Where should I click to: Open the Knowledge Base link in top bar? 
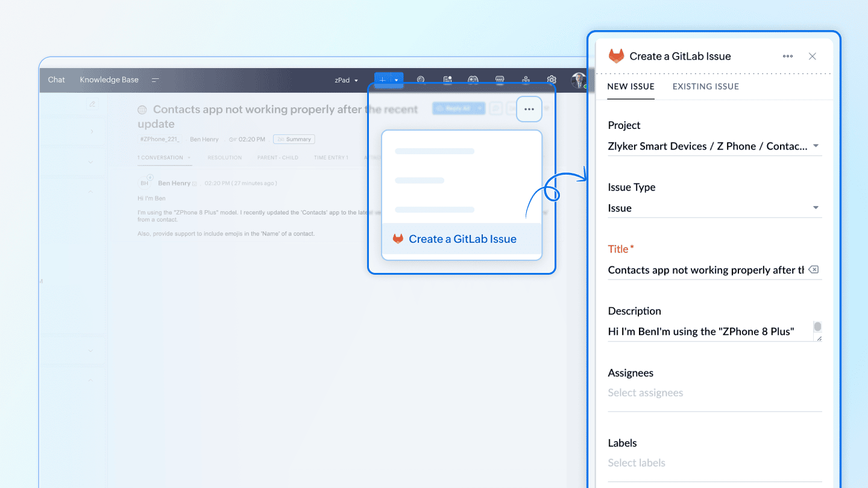[x=109, y=80]
